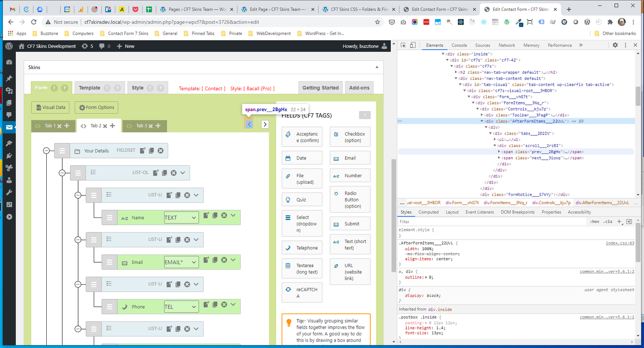This screenshot has height=348, width=644.
Task: Collapse the Skins metabox panel
Action: (x=377, y=67)
